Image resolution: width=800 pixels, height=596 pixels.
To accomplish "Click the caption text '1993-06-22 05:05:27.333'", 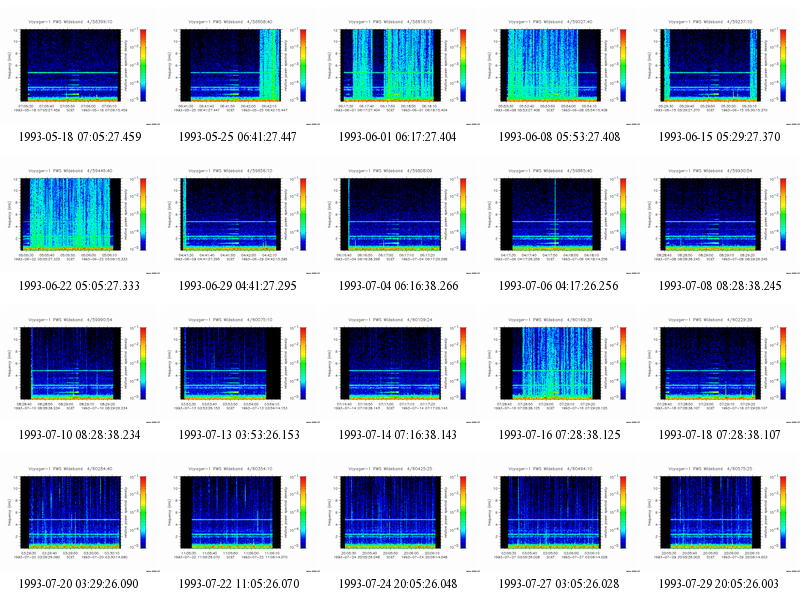I will click(79, 286).
